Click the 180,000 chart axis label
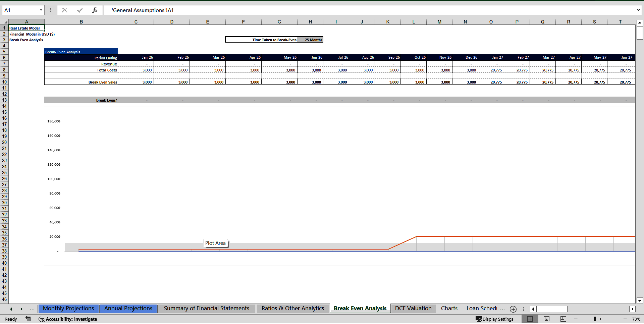 (54, 121)
